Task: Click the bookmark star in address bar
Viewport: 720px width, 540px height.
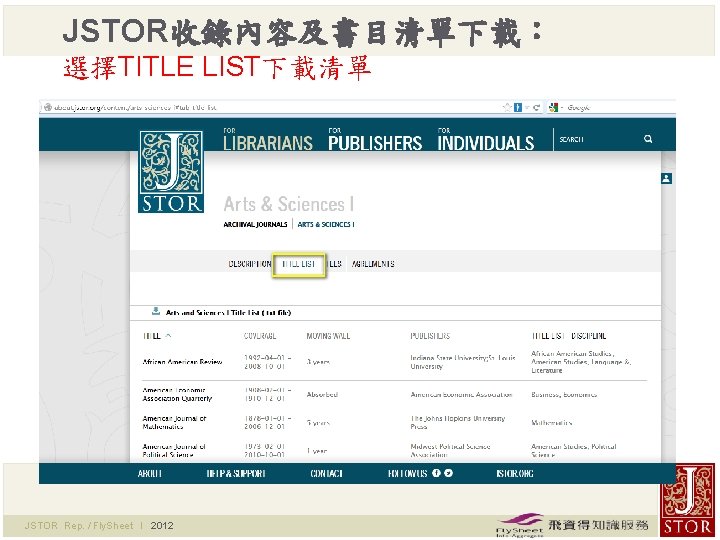Action: tap(507, 107)
